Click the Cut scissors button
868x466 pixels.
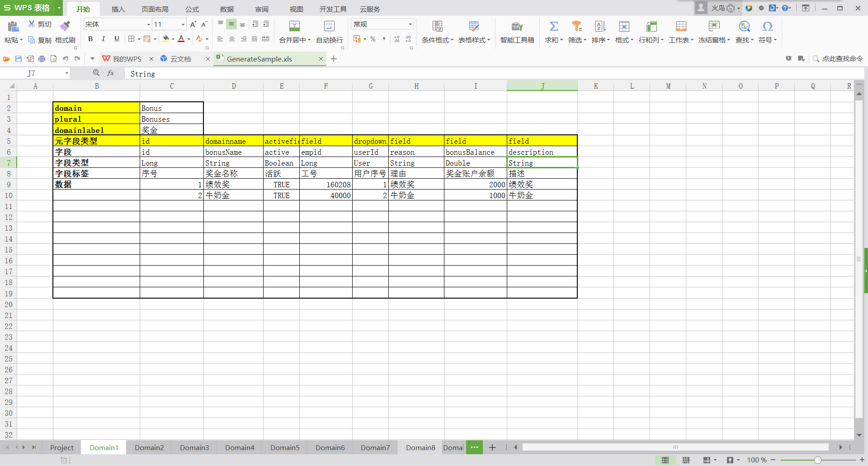tap(40, 24)
